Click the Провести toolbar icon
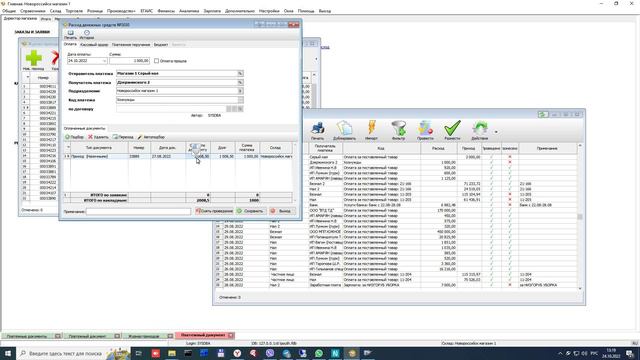This screenshot has height=360, width=640. click(425, 128)
